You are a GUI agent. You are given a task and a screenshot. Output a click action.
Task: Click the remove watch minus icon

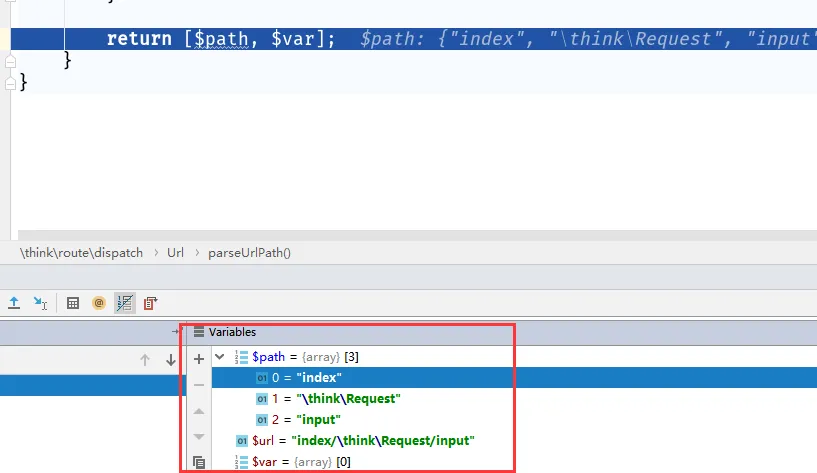[198, 384]
